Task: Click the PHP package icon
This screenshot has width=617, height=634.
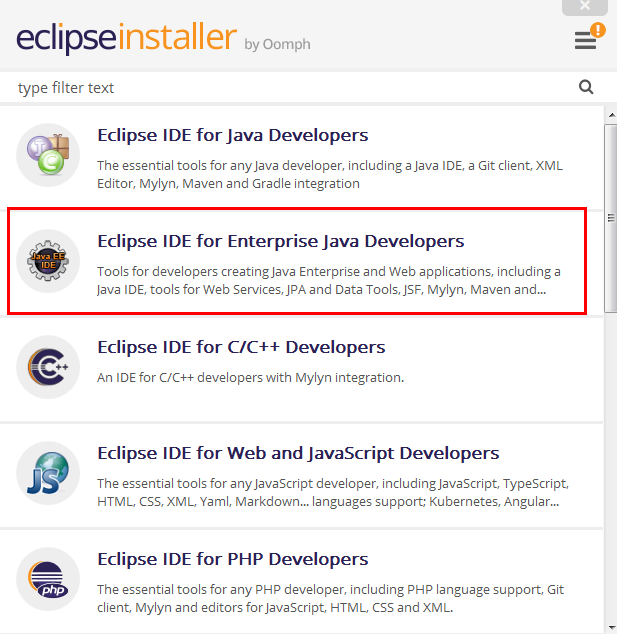Action: [x=48, y=579]
